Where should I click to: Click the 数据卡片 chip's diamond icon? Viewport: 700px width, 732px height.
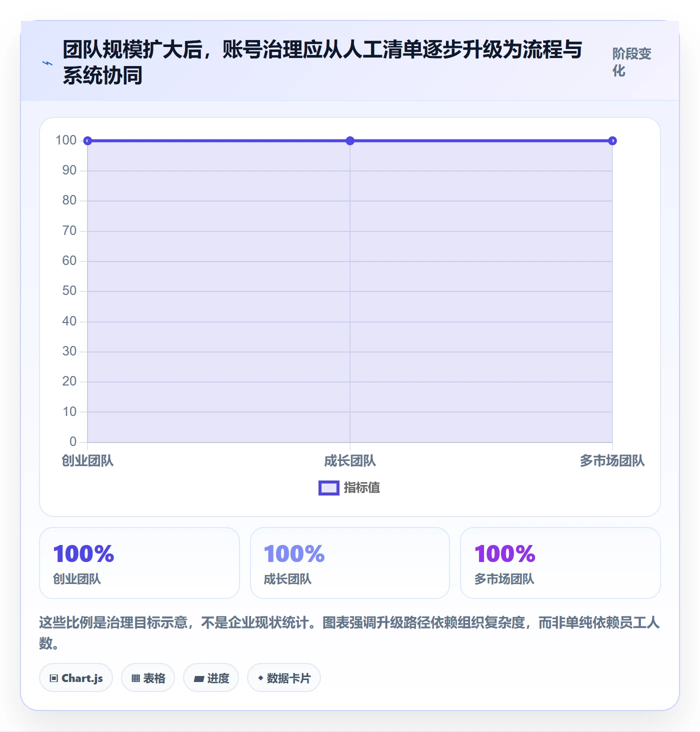260,678
